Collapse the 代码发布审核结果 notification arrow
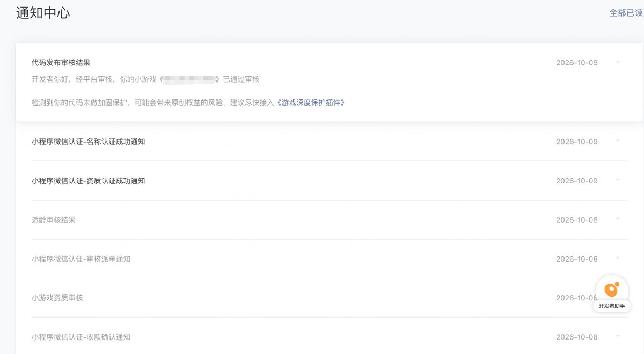 click(x=618, y=62)
